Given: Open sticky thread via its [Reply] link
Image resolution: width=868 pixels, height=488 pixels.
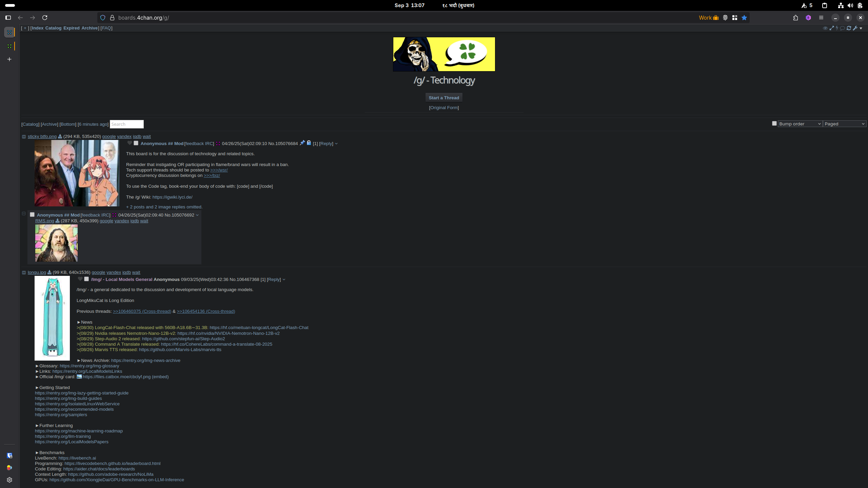Looking at the screenshot, I should (x=326, y=143).
